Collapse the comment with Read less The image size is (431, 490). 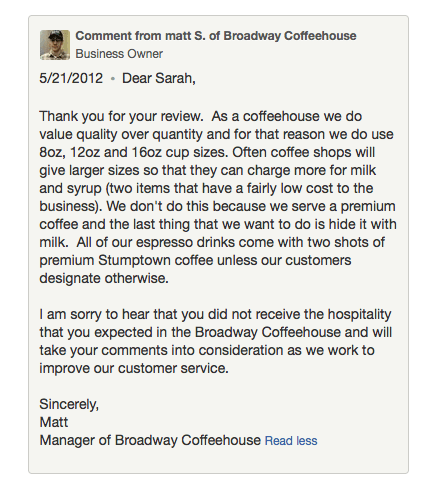point(291,441)
